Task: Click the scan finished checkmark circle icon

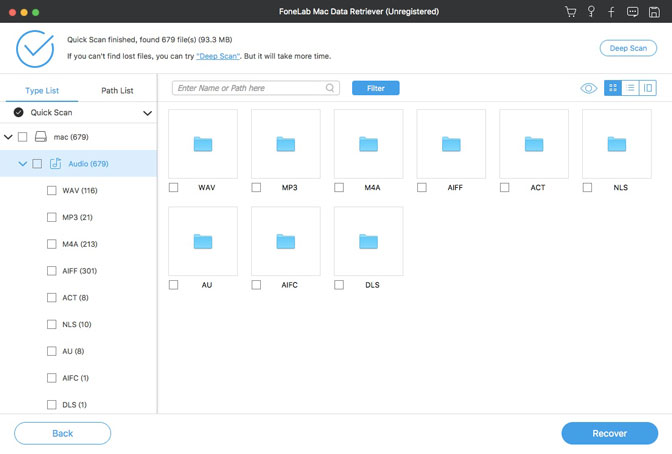Action: 35,48
